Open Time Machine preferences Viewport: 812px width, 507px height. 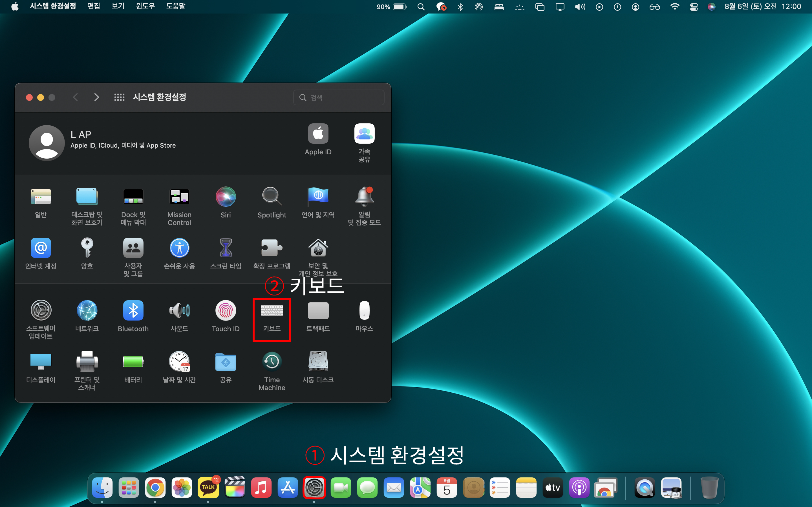[x=272, y=362]
